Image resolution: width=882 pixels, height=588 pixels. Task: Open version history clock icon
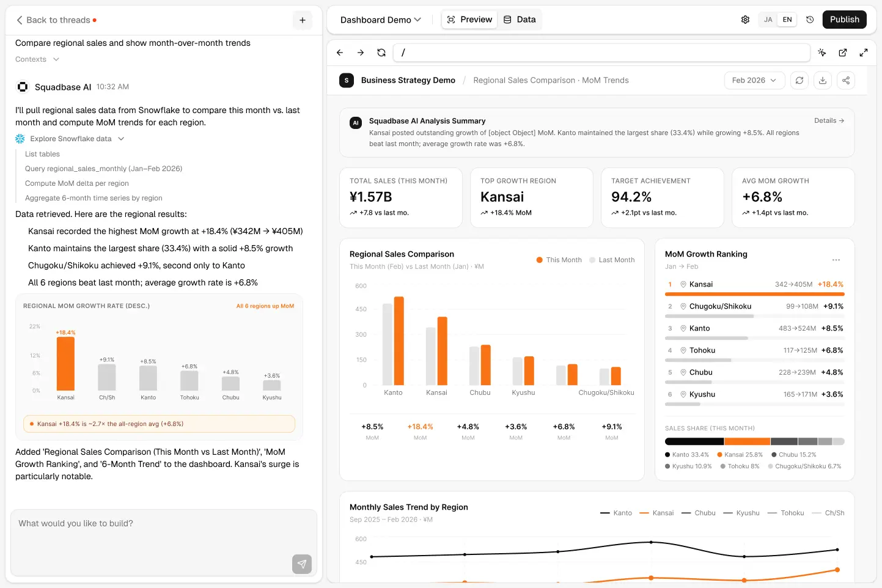[x=810, y=20]
